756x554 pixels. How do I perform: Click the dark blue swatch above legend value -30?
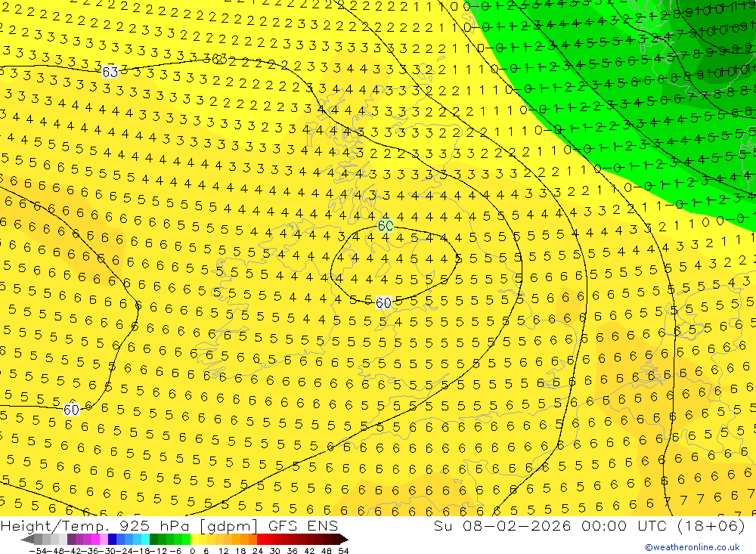click(113, 539)
